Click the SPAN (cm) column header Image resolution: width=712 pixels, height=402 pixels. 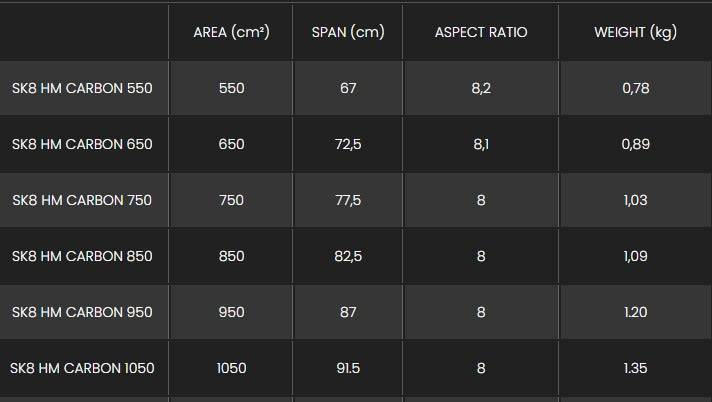point(348,32)
